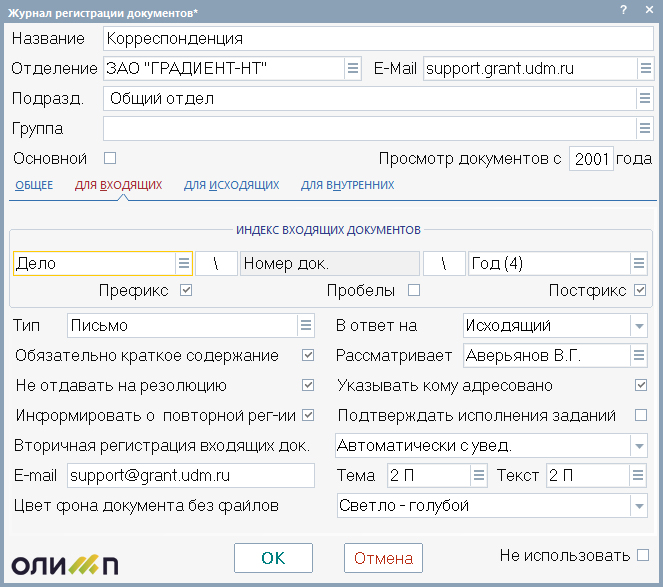Toggle Информировать о повторной рег-ии checkbox
663x587 pixels.
pos(308,415)
